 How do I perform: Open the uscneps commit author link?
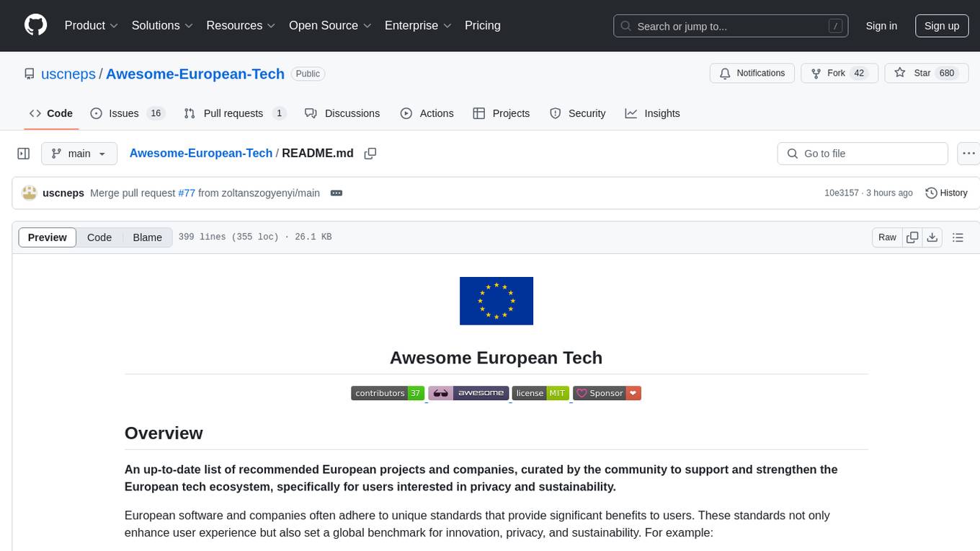(x=63, y=193)
